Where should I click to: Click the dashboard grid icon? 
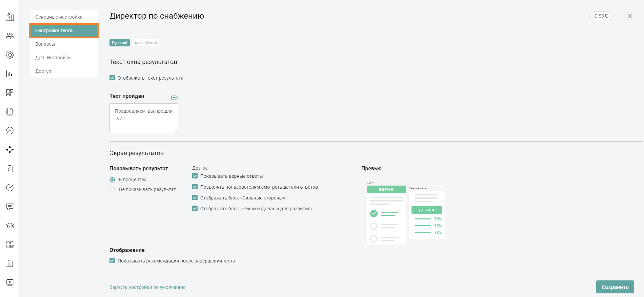click(x=10, y=93)
